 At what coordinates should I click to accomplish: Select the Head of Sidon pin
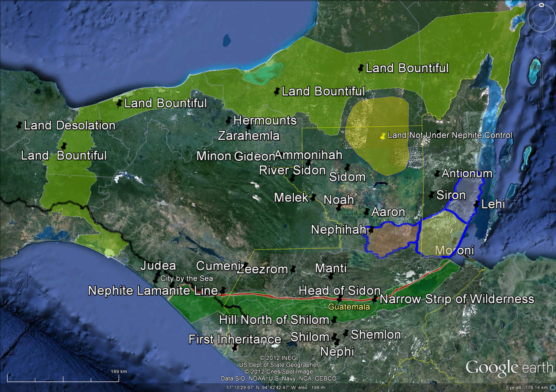click(x=339, y=299)
